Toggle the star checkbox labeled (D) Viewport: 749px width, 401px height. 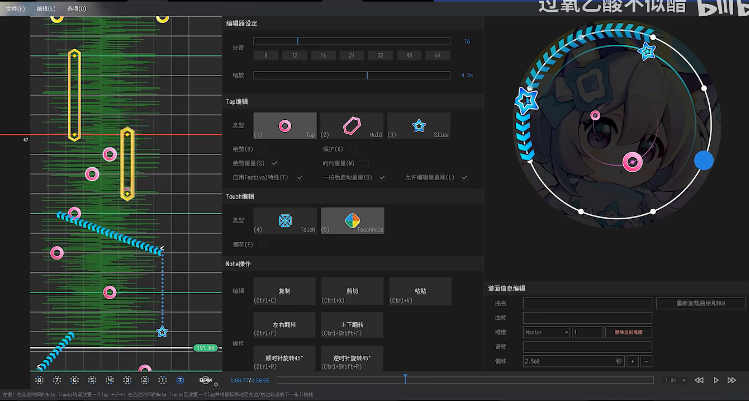382,177
